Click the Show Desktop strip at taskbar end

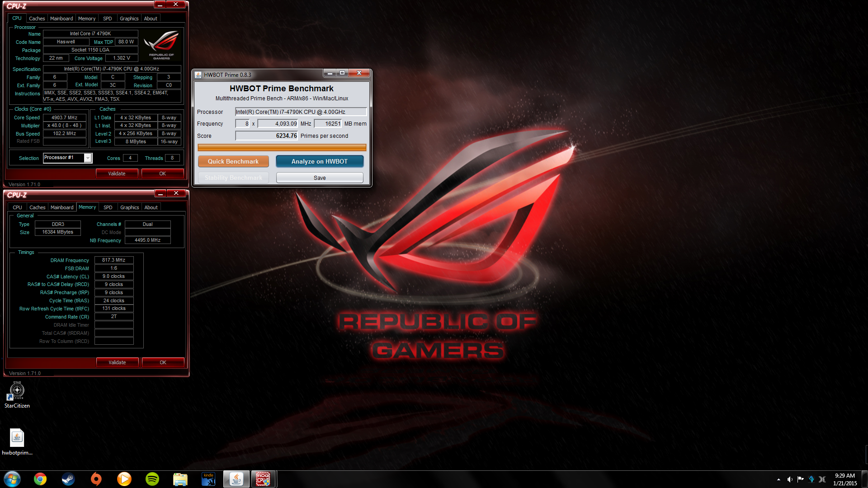(864, 479)
